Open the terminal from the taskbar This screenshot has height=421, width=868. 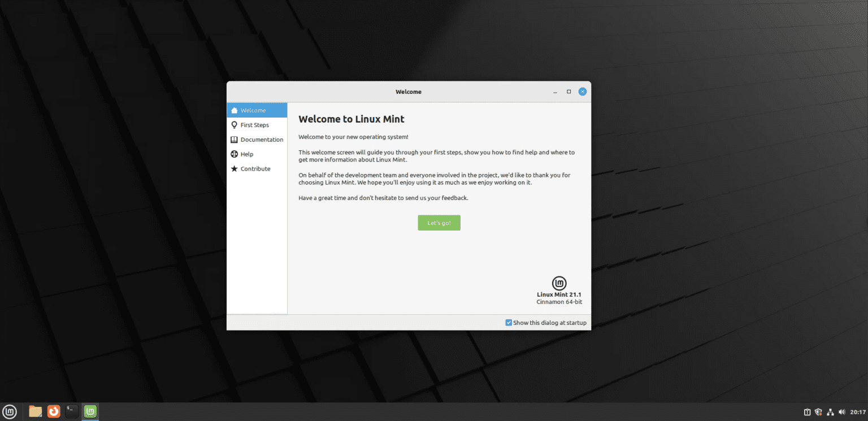71,411
